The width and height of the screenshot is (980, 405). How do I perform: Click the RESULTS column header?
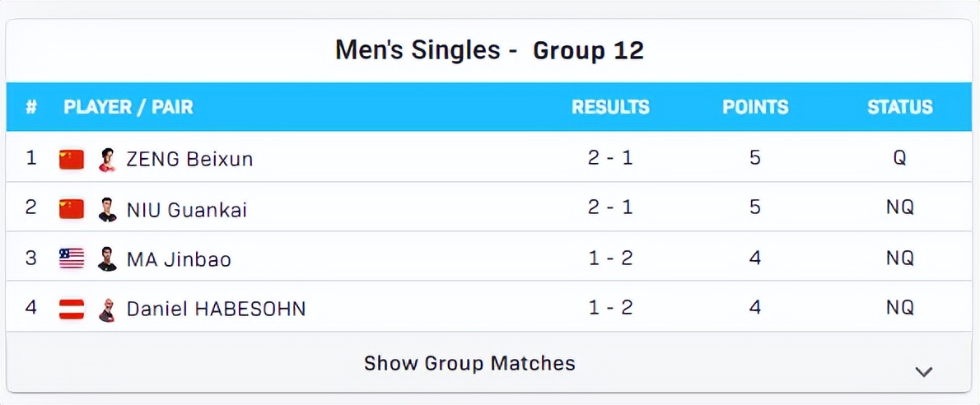(610, 107)
